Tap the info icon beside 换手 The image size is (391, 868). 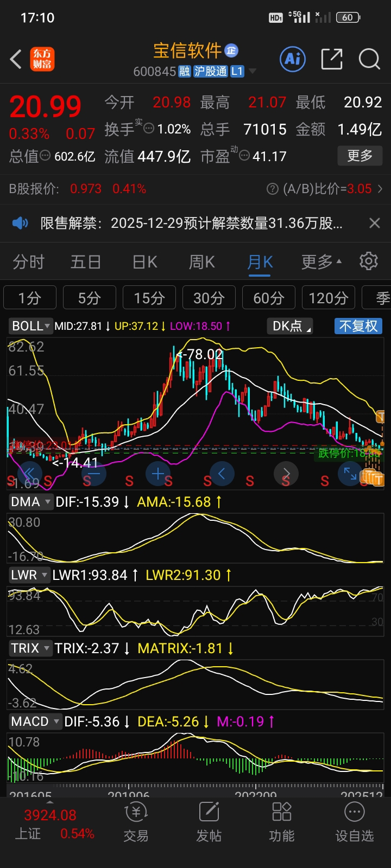pos(149,129)
